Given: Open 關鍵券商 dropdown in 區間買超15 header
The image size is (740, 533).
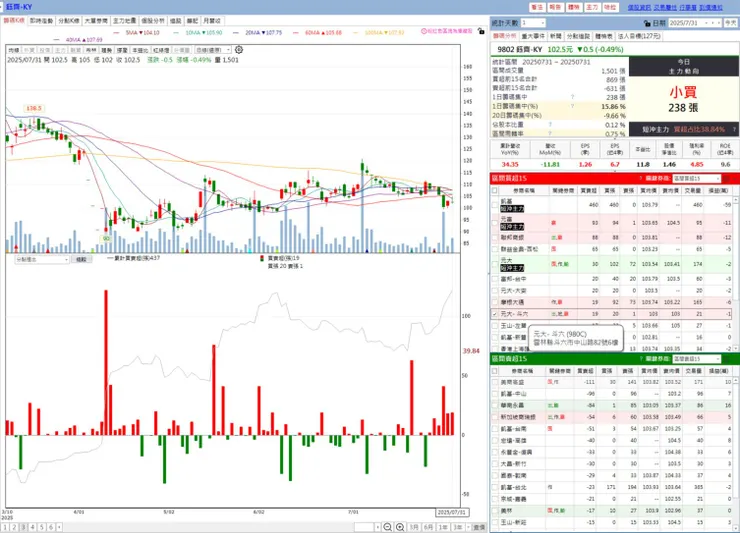Looking at the screenshot, I should coord(697,178).
